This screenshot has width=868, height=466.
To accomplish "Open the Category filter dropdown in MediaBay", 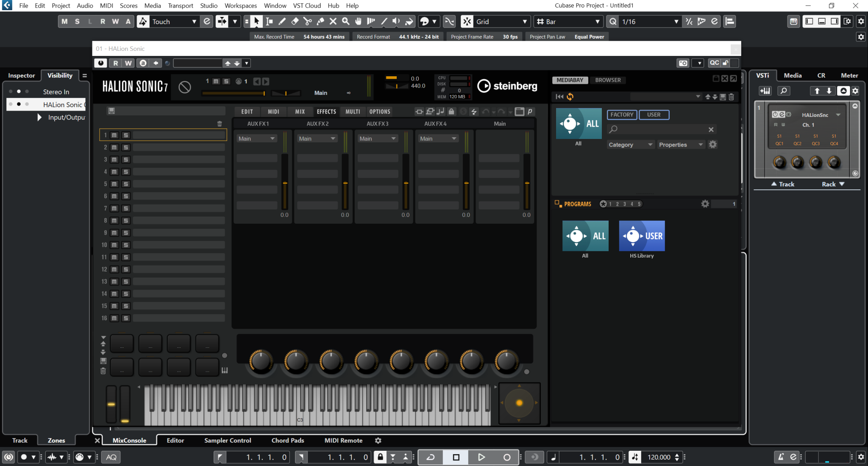I will 630,144.
